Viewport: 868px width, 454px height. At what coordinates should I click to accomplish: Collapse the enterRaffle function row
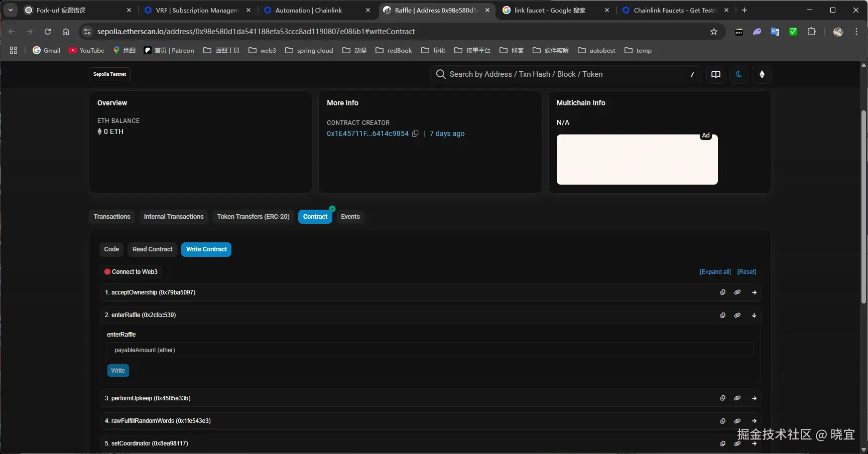click(x=754, y=315)
